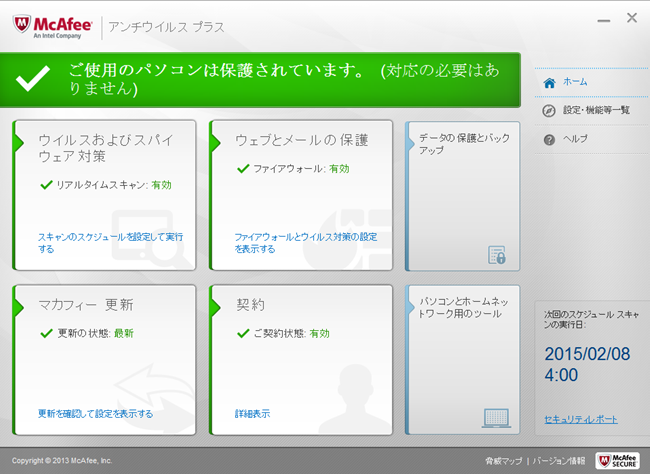Image resolution: width=650 pixels, height=474 pixels.
Task: Click the home icon beside ホーム
Action: point(549,83)
